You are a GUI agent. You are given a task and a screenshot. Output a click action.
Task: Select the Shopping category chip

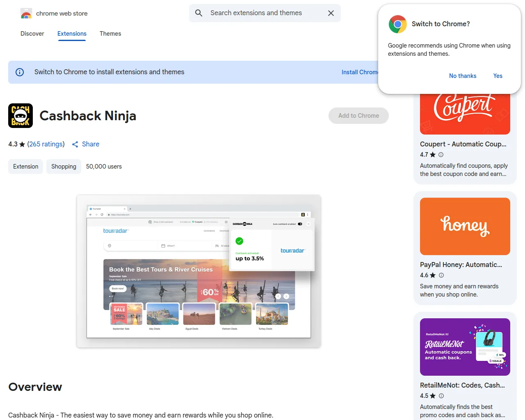coord(64,167)
